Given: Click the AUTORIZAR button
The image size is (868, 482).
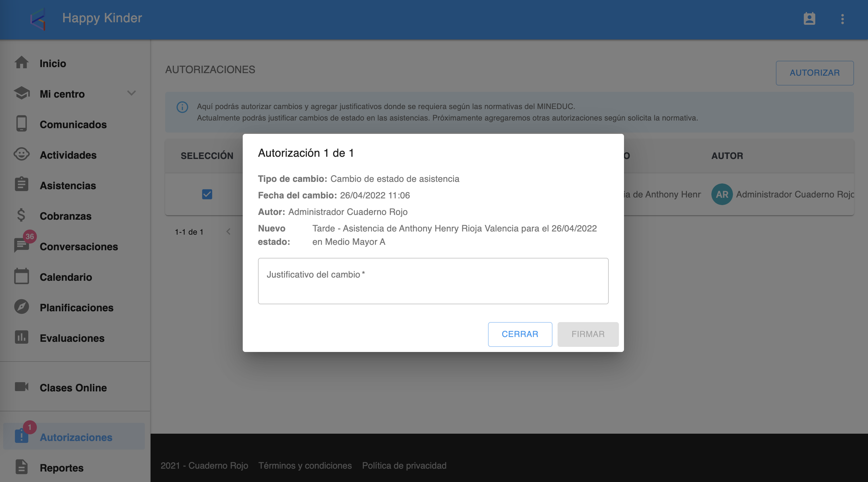Looking at the screenshot, I should [814, 73].
